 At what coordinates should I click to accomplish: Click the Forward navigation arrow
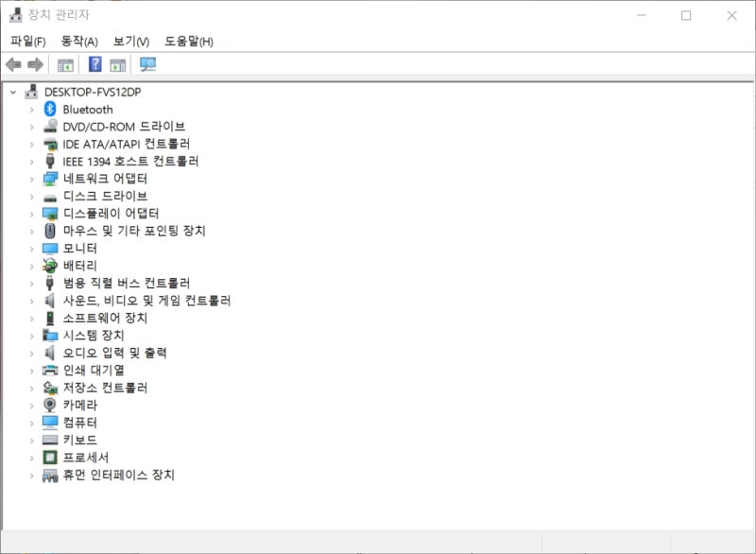tap(35, 64)
